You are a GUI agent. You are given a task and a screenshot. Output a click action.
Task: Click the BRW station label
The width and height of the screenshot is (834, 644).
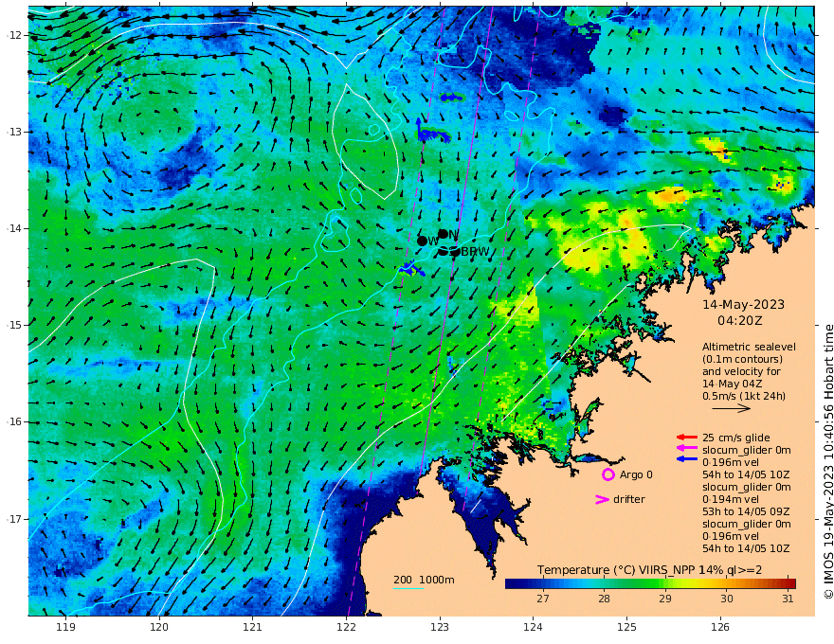(475, 252)
